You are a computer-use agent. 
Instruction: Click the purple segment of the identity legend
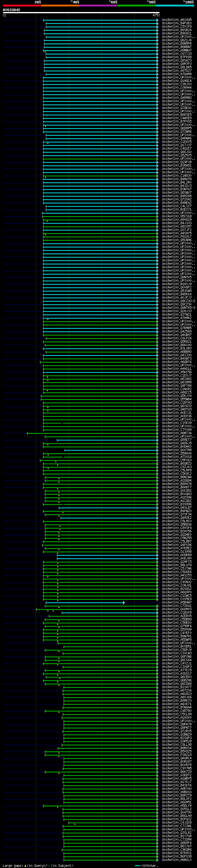pyautogui.click(x=99, y=6)
